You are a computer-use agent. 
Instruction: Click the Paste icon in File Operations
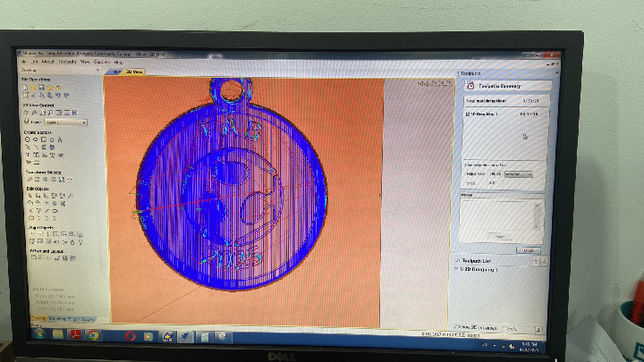click(50, 96)
